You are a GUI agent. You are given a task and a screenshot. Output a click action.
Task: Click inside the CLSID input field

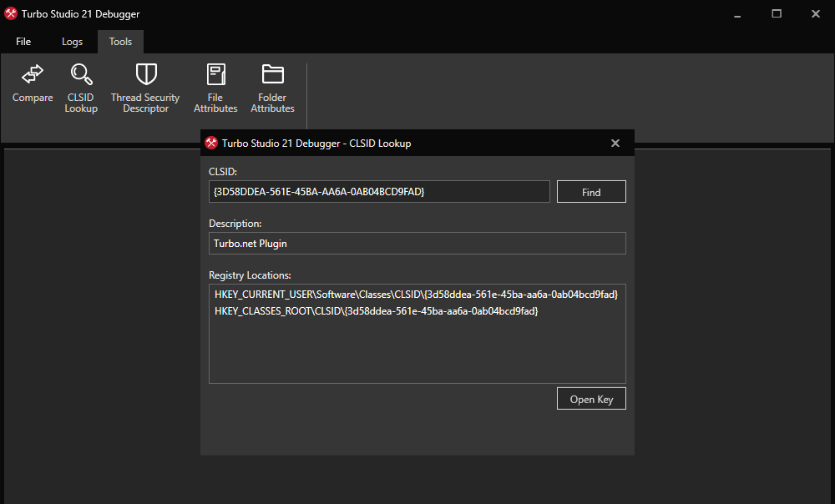379,191
